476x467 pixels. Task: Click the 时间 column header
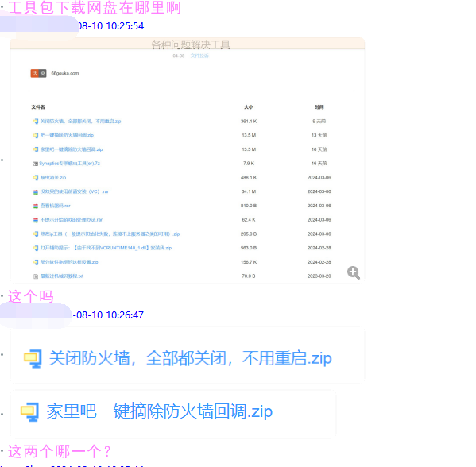[x=319, y=107]
